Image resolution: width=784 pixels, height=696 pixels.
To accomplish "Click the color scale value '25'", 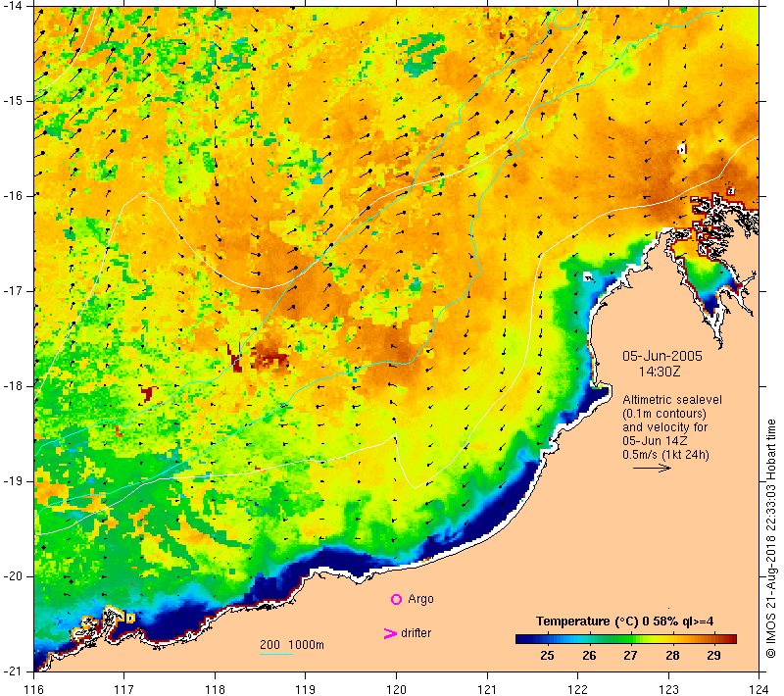I will pos(547,656).
